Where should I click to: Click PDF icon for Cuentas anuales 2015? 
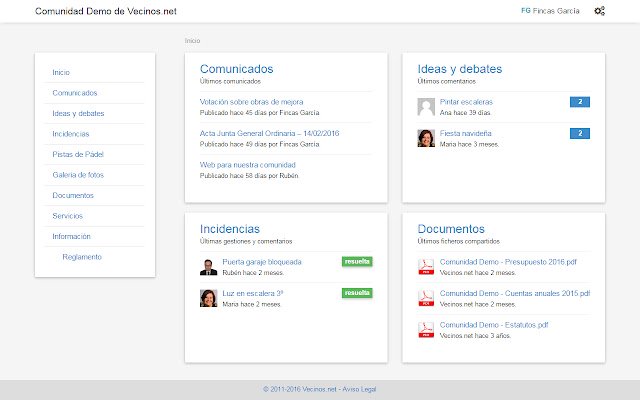tap(426, 298)
